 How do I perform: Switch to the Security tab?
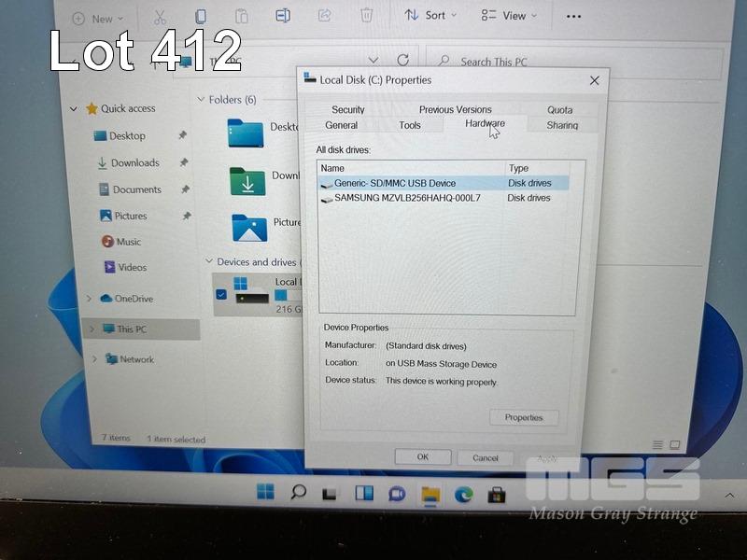[x=348, y=109]
